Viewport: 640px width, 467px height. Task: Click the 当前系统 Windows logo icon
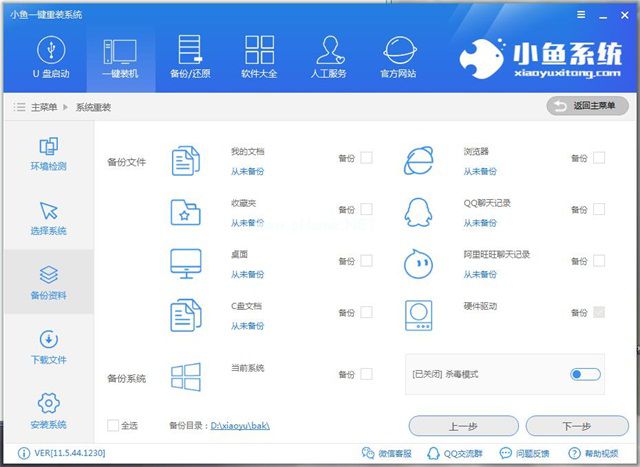coord(186,377)
